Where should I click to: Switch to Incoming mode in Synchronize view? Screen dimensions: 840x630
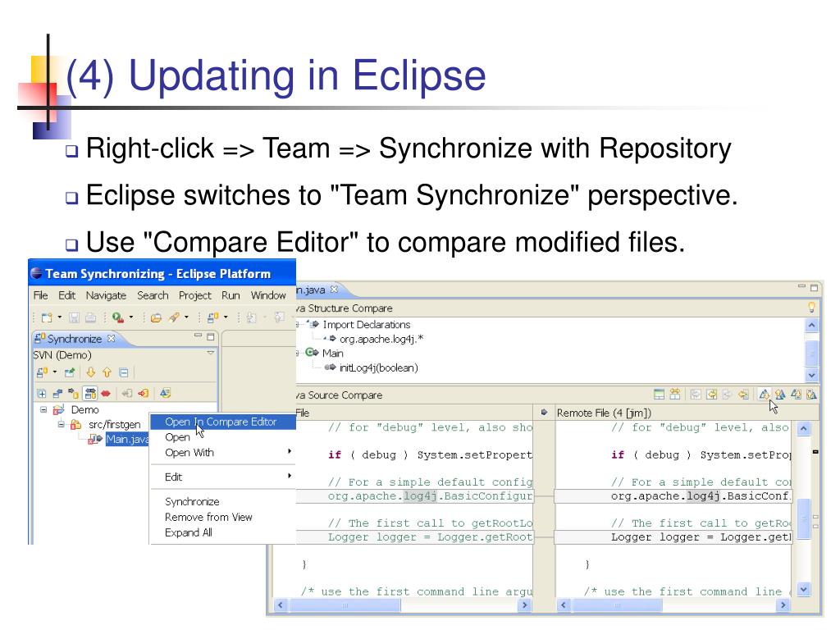pos(58,394)
